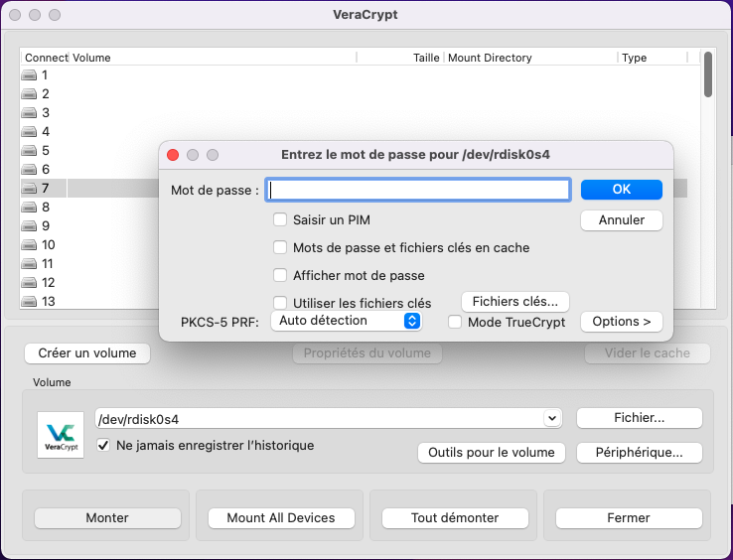Screen dimensions: 733x560
Task: Select drive slot 5 icon
Action: coord(29,151)
